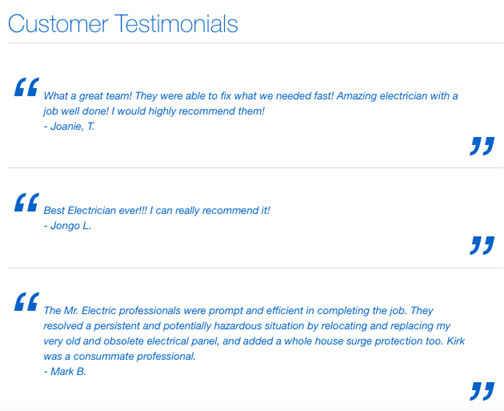Click the reviewer name Jongo L.
This screenshot has width=504, height=411.
click(67, 226)
